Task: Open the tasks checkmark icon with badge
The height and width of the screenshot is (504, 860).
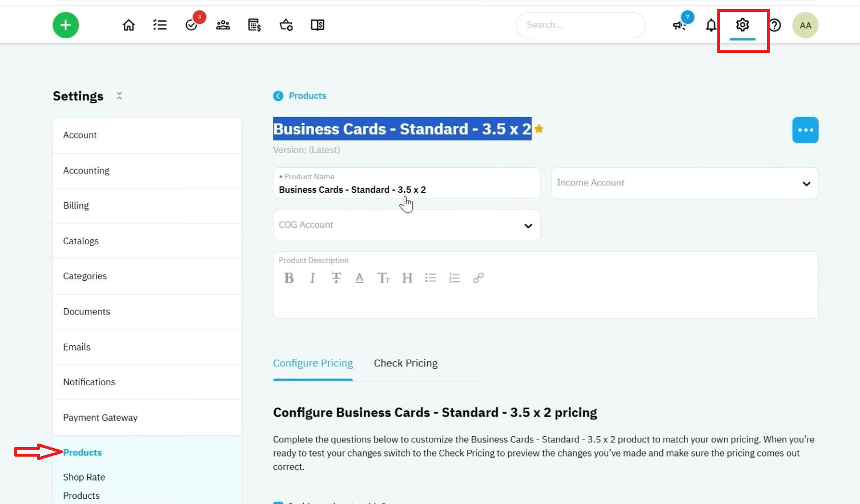Action: tap(191, 25)
